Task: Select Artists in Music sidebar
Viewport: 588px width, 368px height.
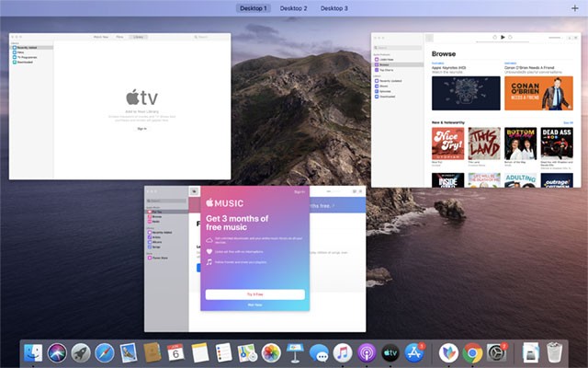Action: point(166,237)
